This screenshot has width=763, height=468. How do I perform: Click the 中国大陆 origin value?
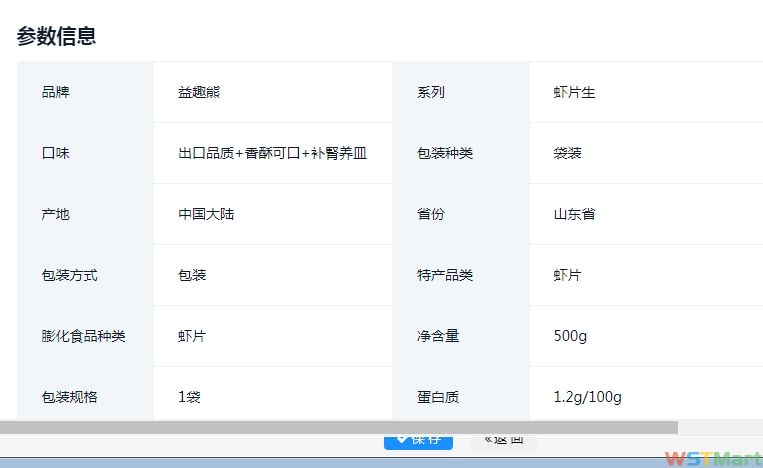click(x=206, y=214)
